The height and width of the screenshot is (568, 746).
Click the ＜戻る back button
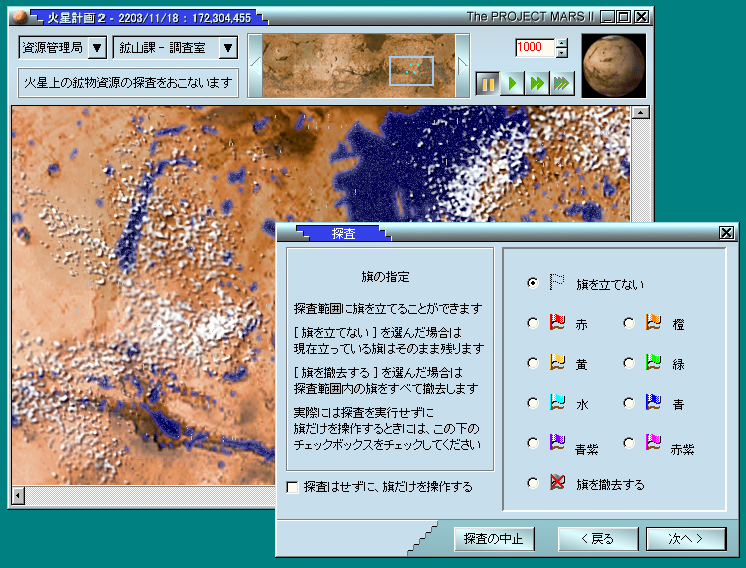tap(597, 539)
